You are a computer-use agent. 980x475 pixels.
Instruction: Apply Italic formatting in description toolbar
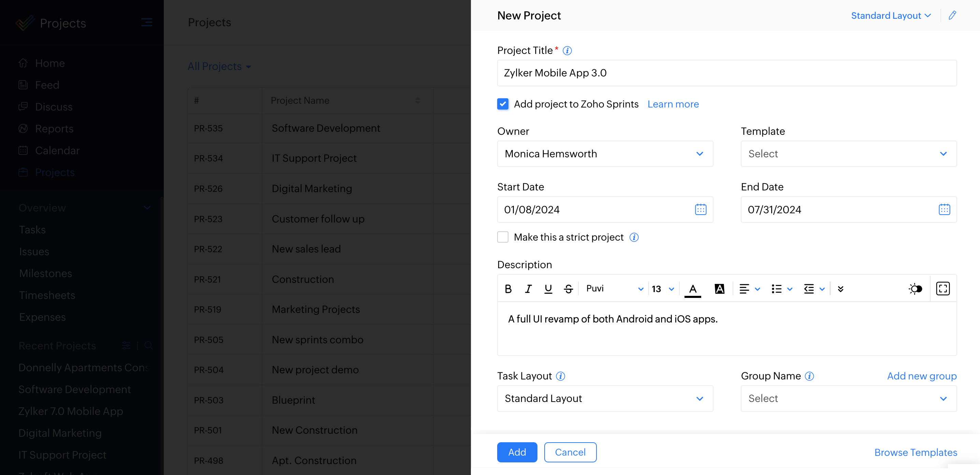[x=528, y=289]
